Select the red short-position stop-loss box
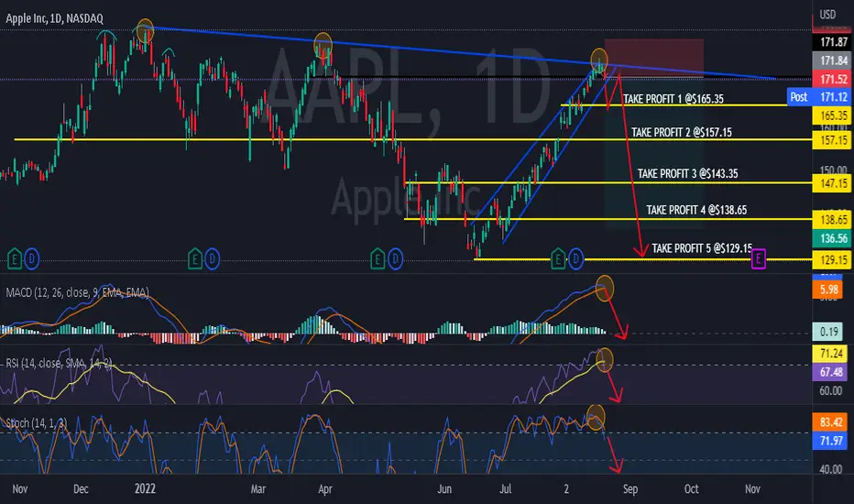The image size is (854, 504). (x=653, y=59)
